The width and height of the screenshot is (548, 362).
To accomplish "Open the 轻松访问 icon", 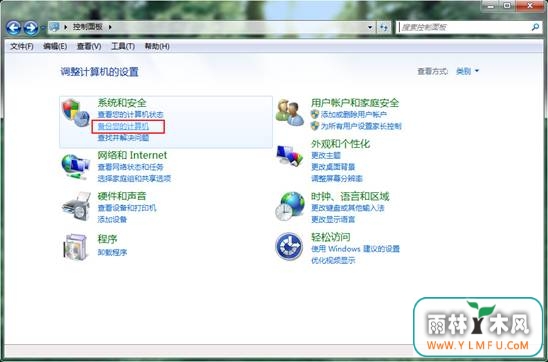I will 289,246.
